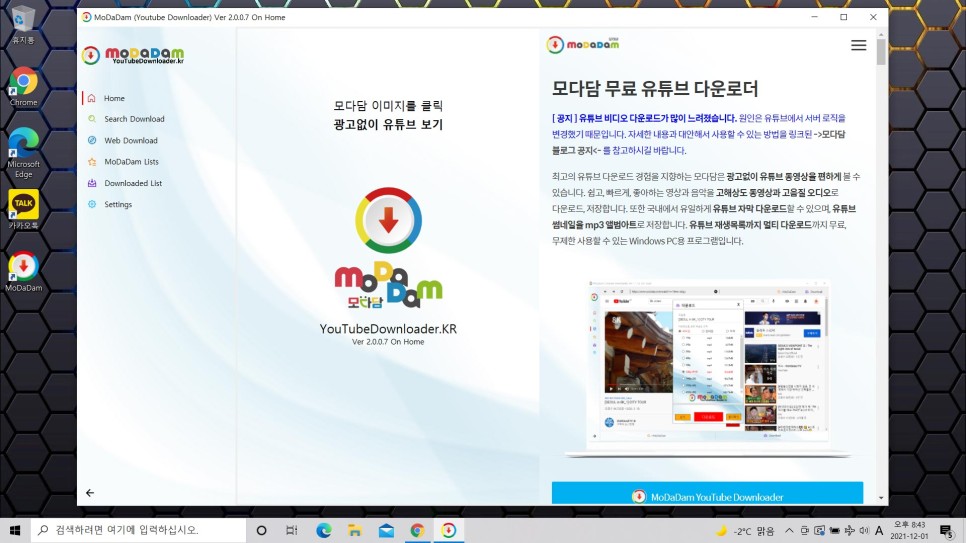Click the 모다담 무료 유튜브 다운로더 heading
The image size is (966, 543).
point(655,89)
